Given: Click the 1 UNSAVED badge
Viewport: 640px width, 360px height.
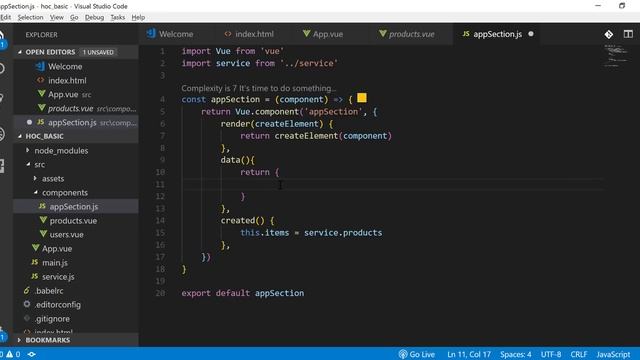Looking at the screenshot, I should point(98,52).
